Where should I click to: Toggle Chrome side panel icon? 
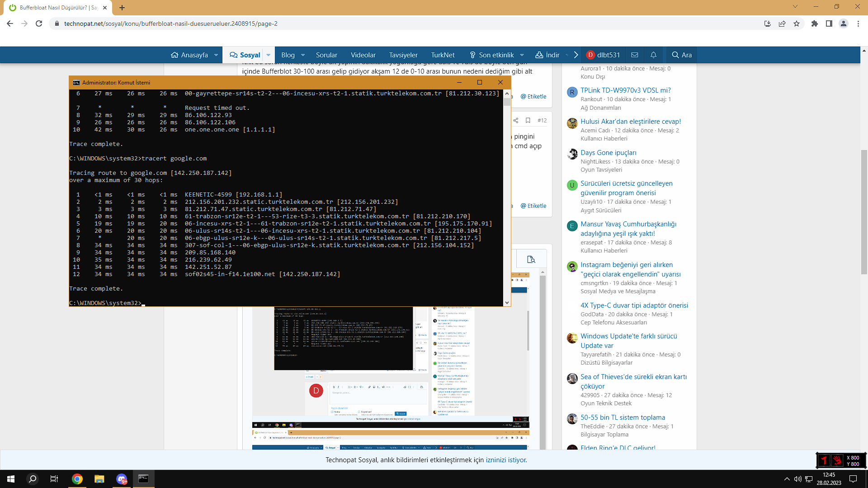(x=829, y=23)
